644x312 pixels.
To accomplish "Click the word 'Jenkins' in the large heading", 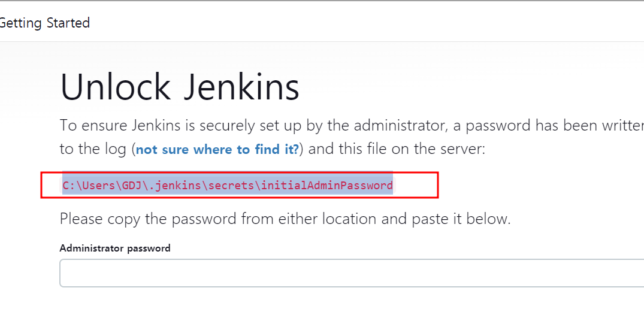I will coord(241,87).
